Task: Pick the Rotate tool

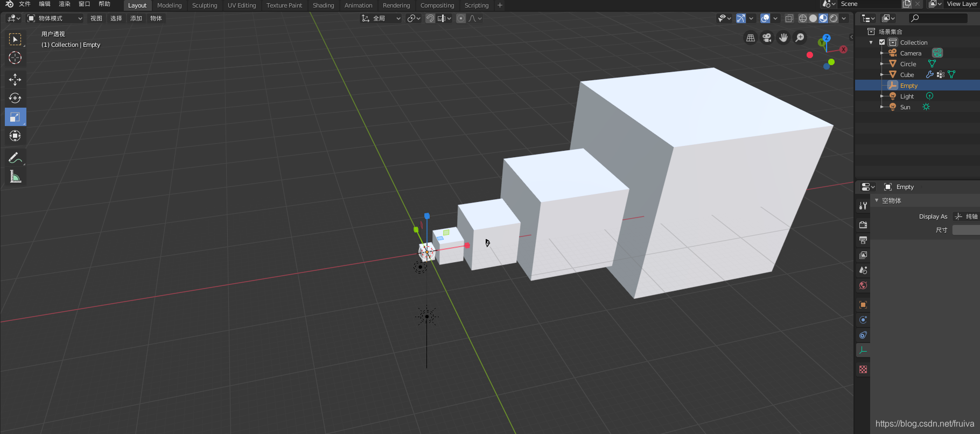Action: [15, 98]
